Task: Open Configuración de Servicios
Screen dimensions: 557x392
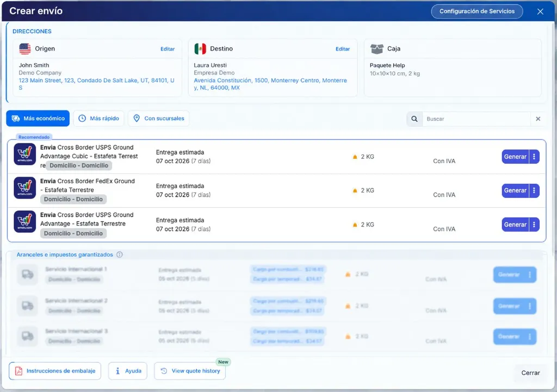Action: pyautogui.click(x=476, y=11)
